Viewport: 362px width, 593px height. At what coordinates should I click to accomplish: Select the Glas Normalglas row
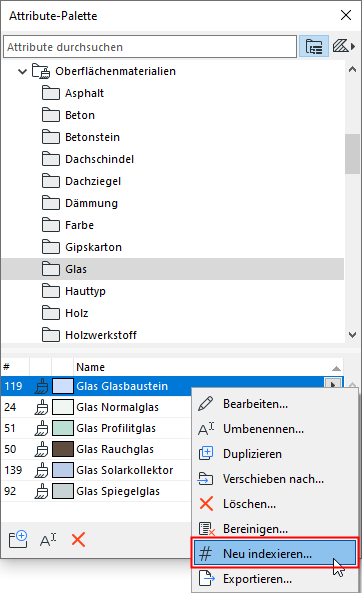(x=96, y=407)
